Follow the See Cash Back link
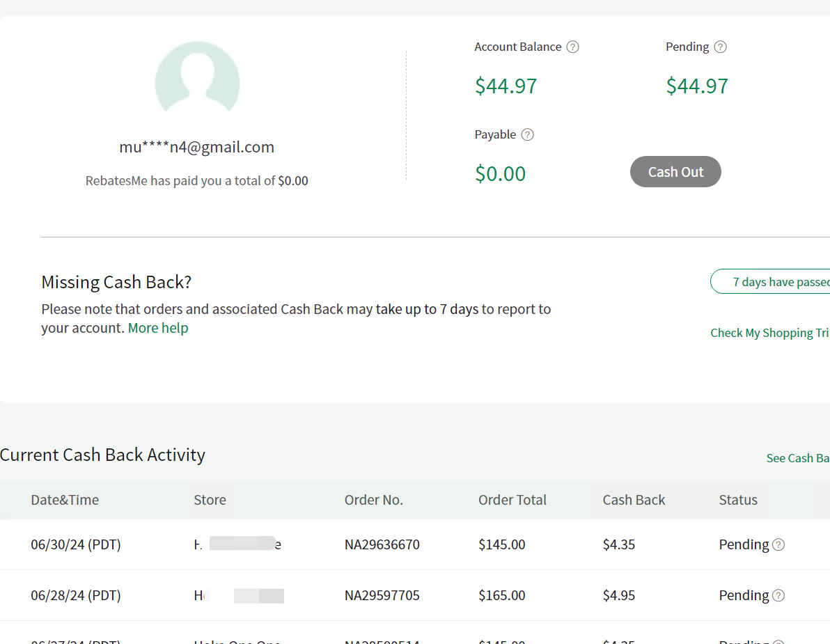 797,458
